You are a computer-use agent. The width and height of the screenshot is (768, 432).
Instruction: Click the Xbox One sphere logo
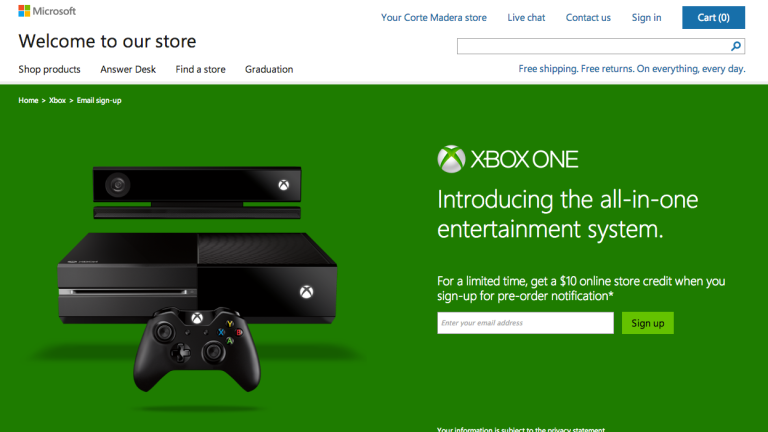[451, 159]
